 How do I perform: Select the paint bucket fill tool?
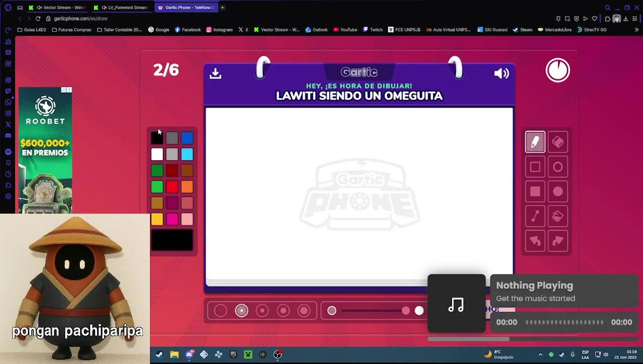[558, 216]
